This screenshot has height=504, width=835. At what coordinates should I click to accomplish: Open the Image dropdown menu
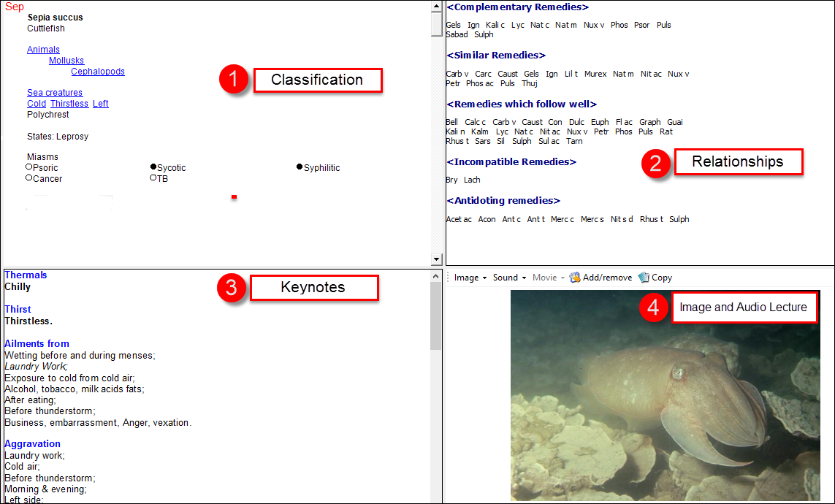click(470, 278)
